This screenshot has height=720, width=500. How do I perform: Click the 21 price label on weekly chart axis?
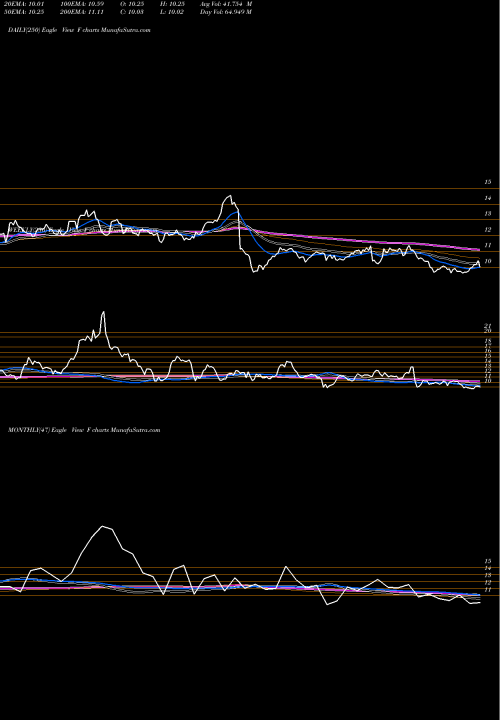pos(488,326)
